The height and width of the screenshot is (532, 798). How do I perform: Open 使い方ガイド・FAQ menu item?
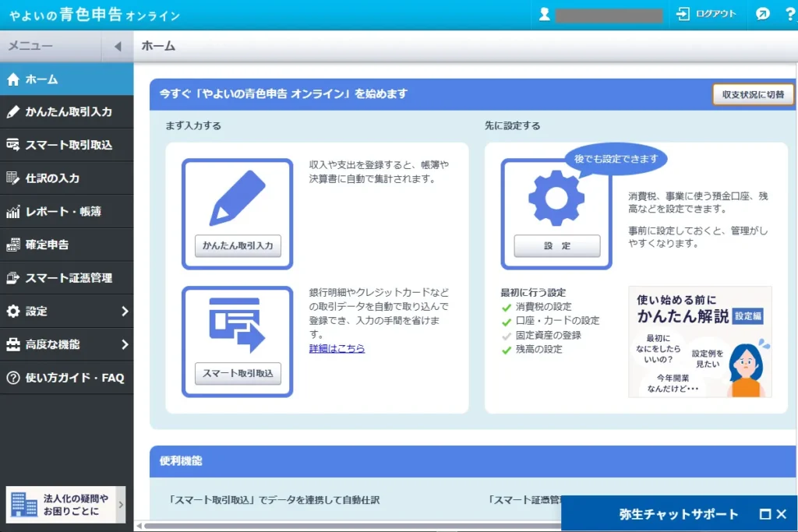(67, 378)
